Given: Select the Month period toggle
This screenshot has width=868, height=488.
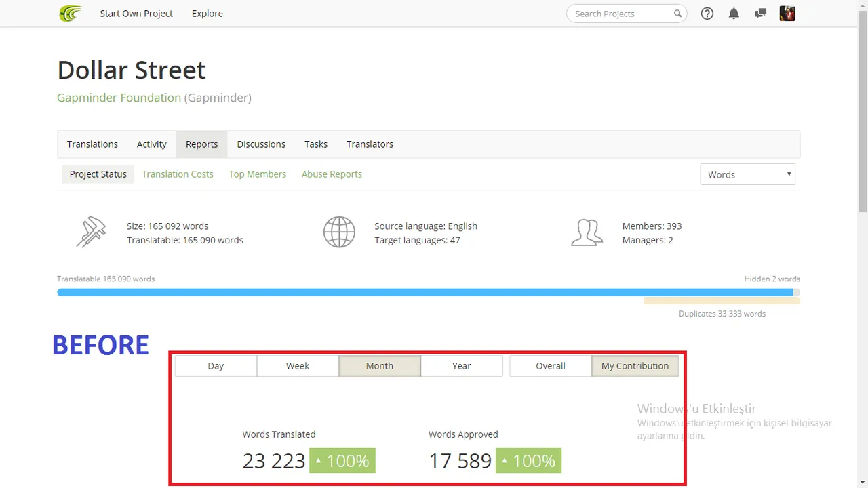Looking at the screenshot, I should tap(380, 366).
